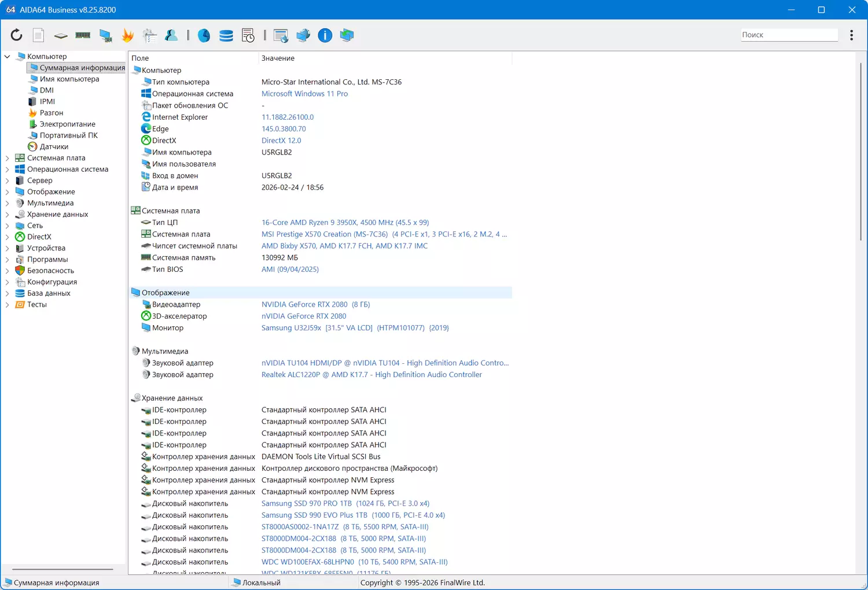
Task: Select Разгон in the sidebar tree
Action: (52, 113)
